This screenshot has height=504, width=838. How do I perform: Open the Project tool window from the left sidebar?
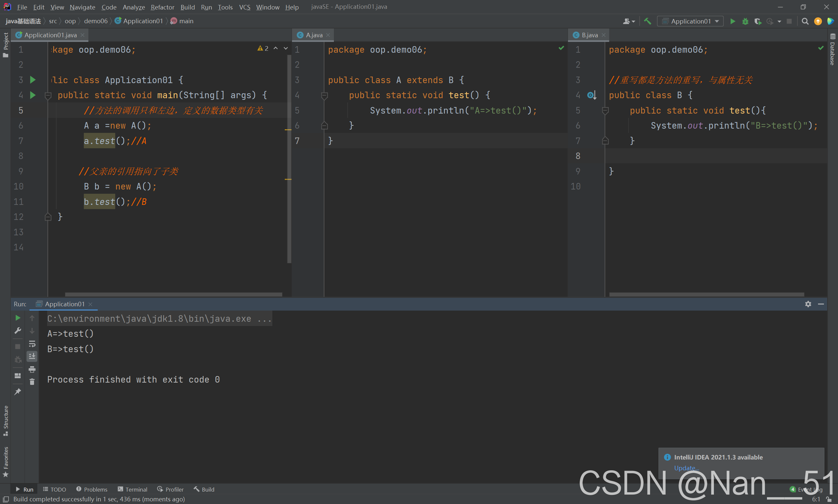tap(6, 45)
